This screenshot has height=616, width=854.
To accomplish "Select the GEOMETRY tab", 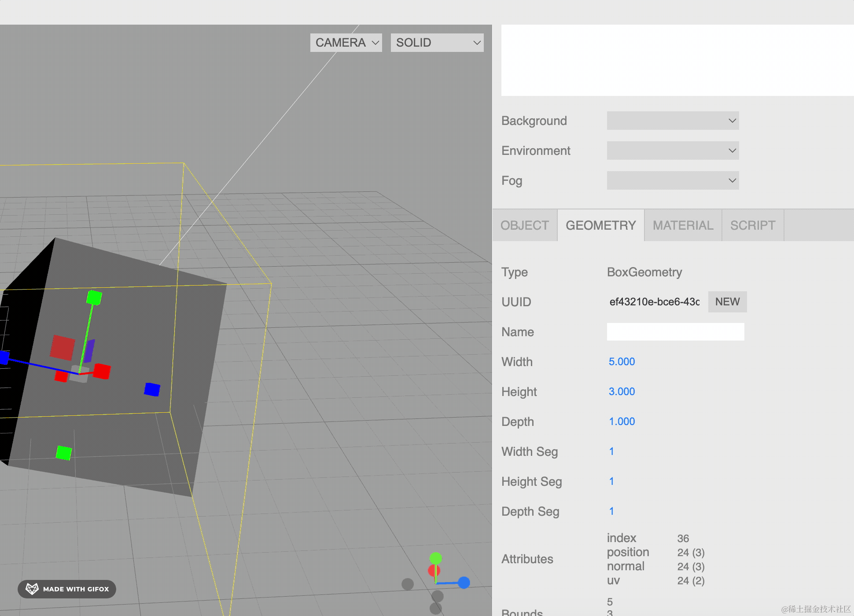I will pos(601,225).
